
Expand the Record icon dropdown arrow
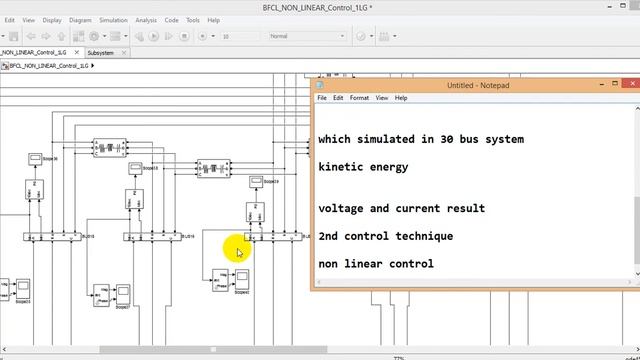tap(213, 36)
